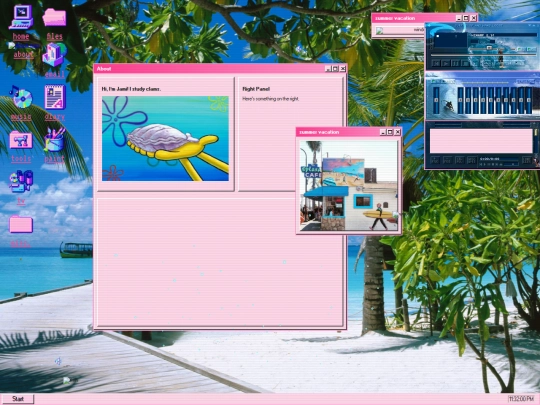Screen dimensions: 540x405
Task: Open the tools desktop icon
Action: click(21, 140)
